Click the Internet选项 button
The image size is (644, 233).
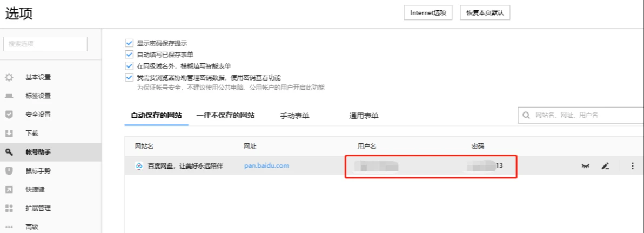[x=428, y=12]
